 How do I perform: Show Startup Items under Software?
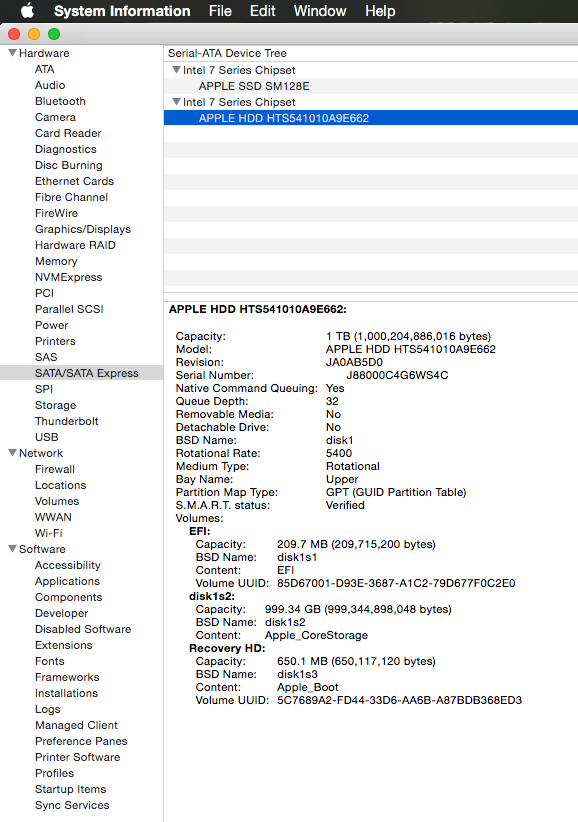click(71, 789)
